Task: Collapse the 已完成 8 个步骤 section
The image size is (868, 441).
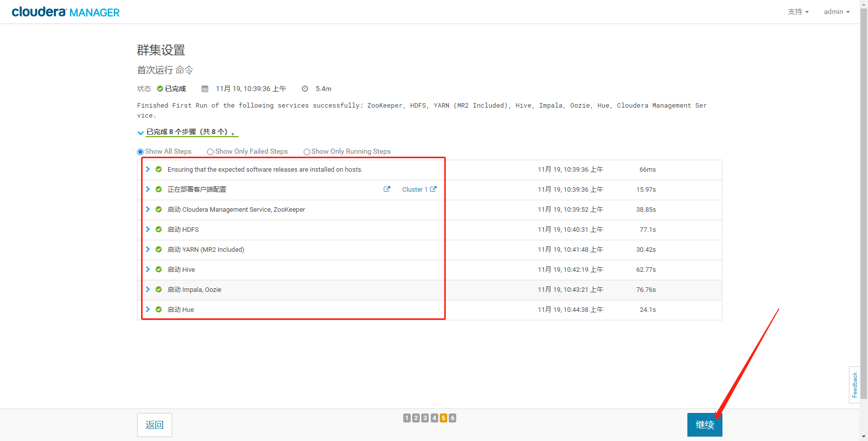Action: tap(141, 133)
